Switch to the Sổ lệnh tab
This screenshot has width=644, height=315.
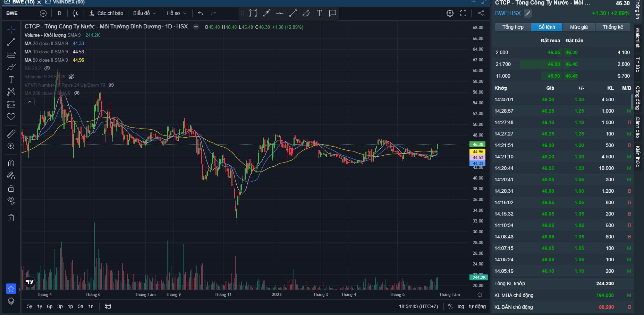pyautogui.click(x=547, y=27)
